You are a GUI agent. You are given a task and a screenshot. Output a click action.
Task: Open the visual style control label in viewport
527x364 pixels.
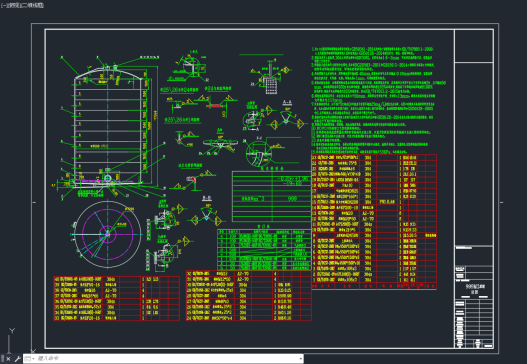(x=33, y=6)
